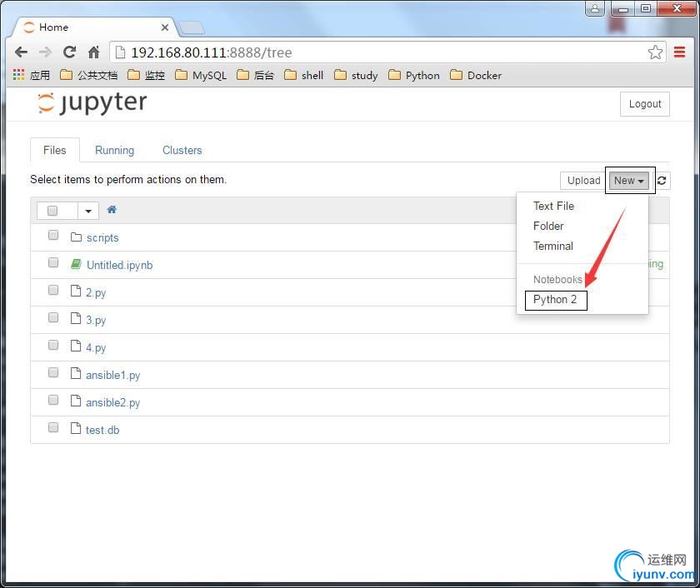Open a new browser tab
The width and height of the screenshot is (700, 588).
coord(192,28)
